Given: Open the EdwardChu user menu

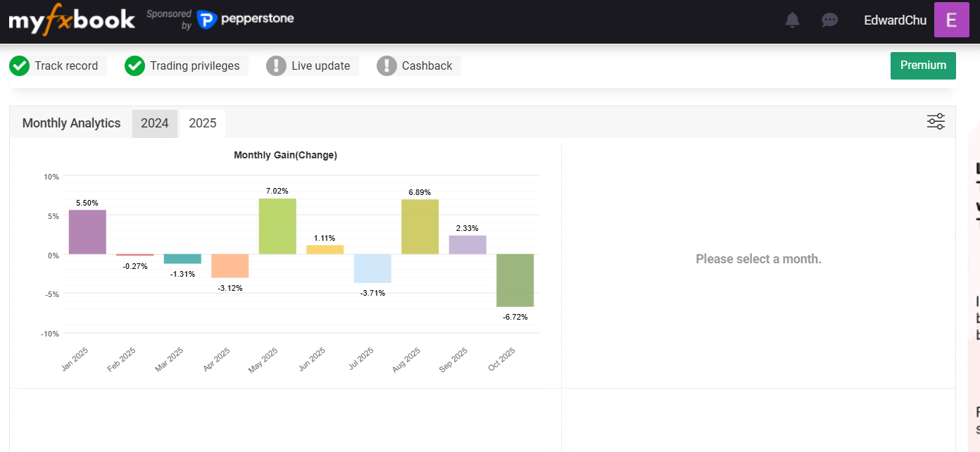Looking at the screenshot, I should [895, 20].
